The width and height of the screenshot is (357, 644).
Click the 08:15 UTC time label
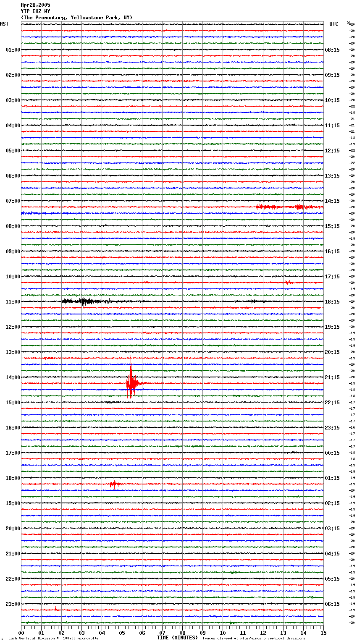tap(332, 50)
